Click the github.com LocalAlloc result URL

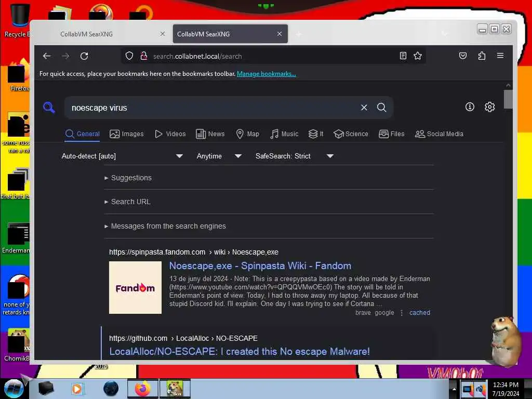pos(183,338)
